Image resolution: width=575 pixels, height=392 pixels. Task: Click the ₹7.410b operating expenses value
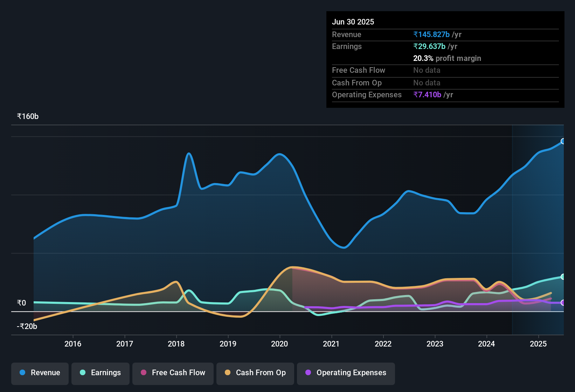click(427, 94)
